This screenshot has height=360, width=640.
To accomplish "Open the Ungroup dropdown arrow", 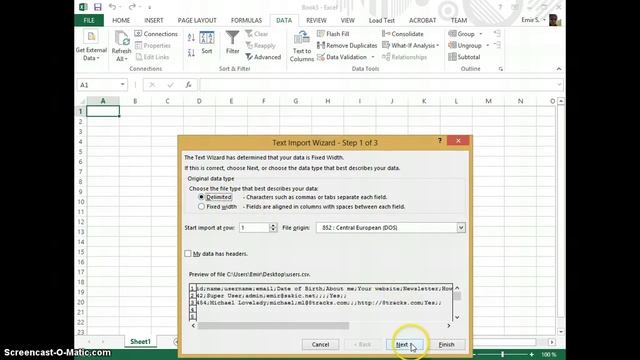I will coord(487,45).
